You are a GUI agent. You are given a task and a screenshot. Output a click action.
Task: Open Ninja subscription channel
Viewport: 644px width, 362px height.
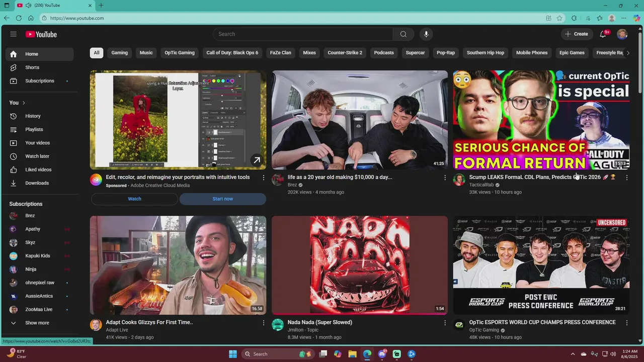40,269
